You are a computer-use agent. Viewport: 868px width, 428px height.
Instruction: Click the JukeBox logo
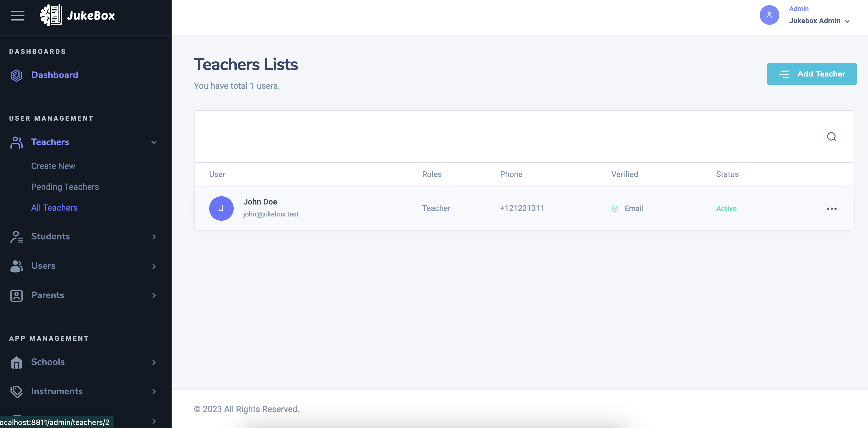point(77,16)
